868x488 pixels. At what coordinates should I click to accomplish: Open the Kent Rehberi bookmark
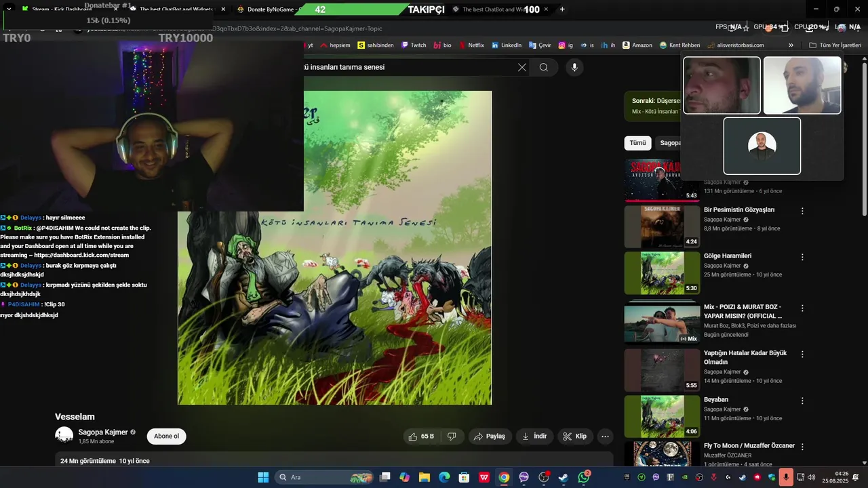pos(679,45)
